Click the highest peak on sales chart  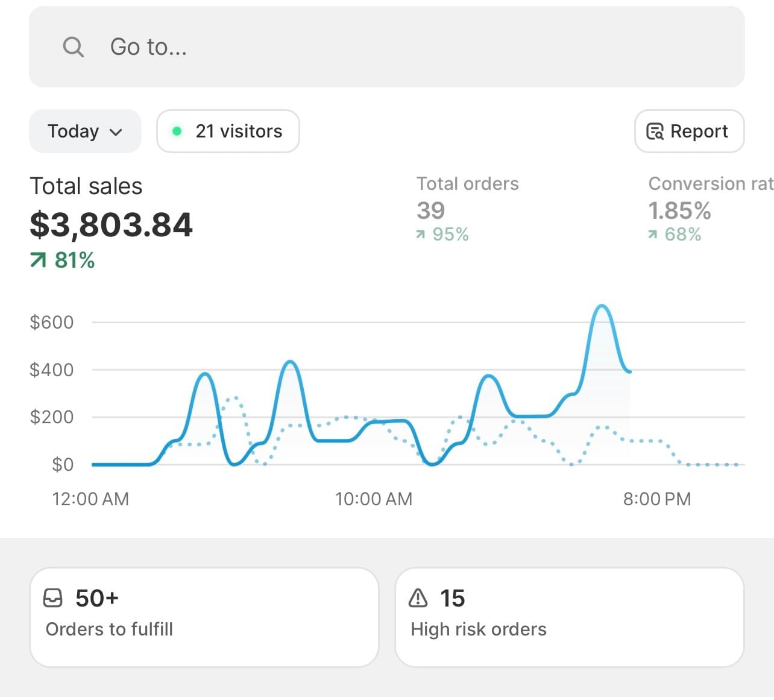[x=601, y=307]
